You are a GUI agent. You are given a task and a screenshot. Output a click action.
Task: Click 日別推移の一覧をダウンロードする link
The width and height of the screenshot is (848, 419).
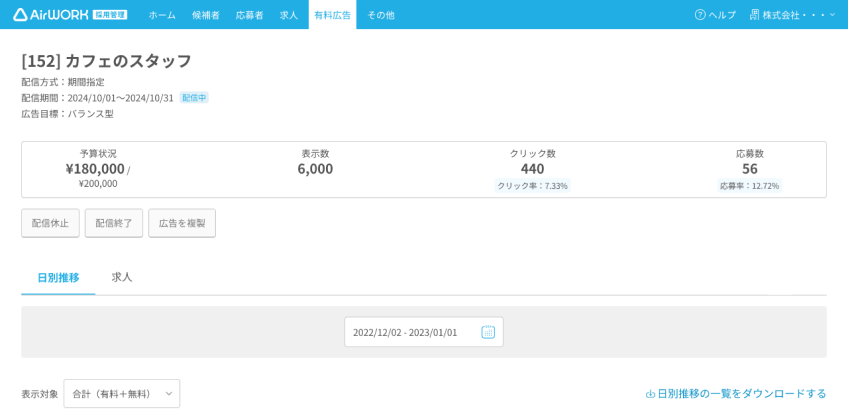pos(736,394)
